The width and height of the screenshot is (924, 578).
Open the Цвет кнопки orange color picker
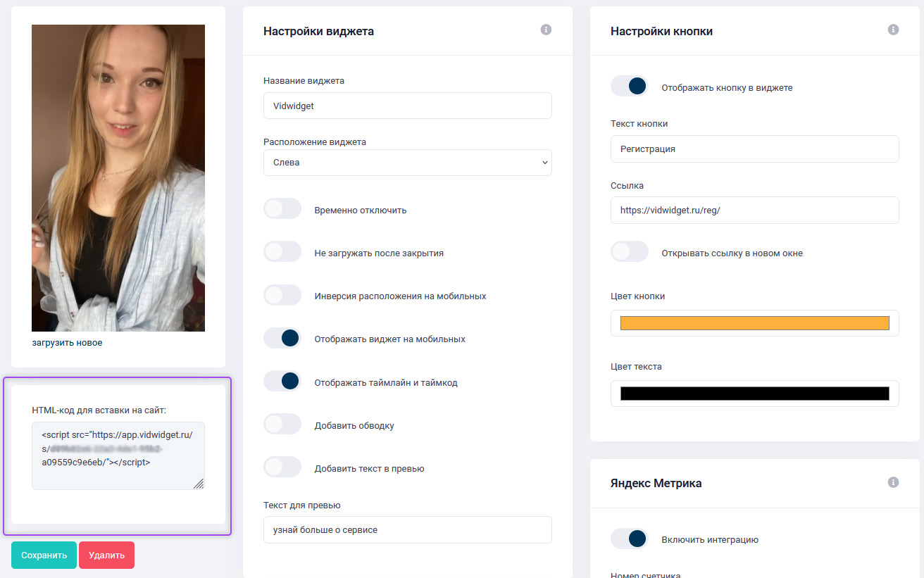coord(755,323)
